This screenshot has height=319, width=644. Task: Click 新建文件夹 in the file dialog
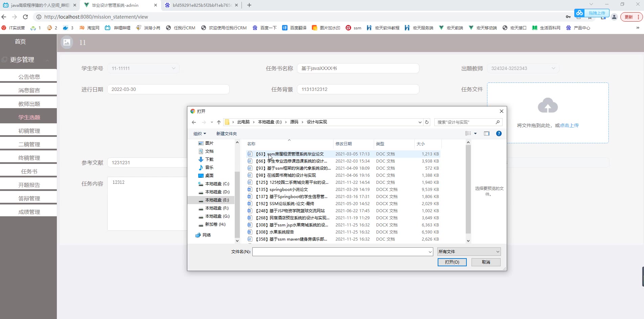[226, 134]
